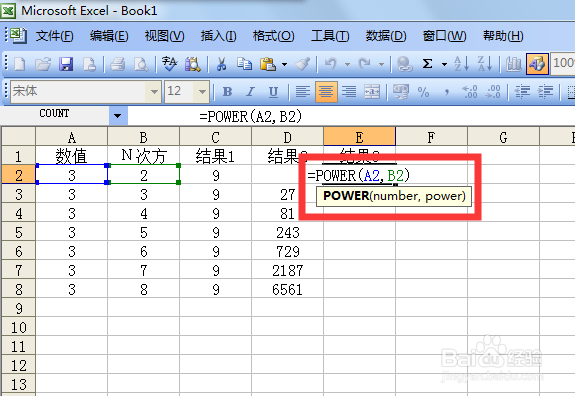The height and width of the screenshot is (396, 575).
Task: Click cell with value 6561
Action: 287,289
